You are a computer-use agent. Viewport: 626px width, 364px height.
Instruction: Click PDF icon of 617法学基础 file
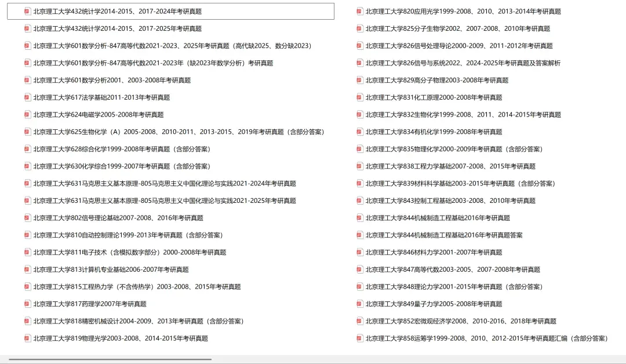click(27, 97)
